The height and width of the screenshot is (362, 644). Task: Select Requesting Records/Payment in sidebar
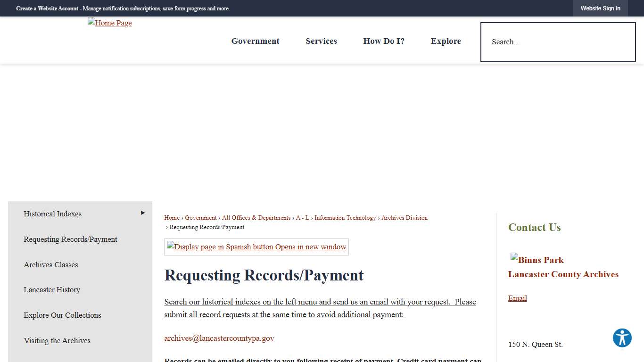(70, 239)
